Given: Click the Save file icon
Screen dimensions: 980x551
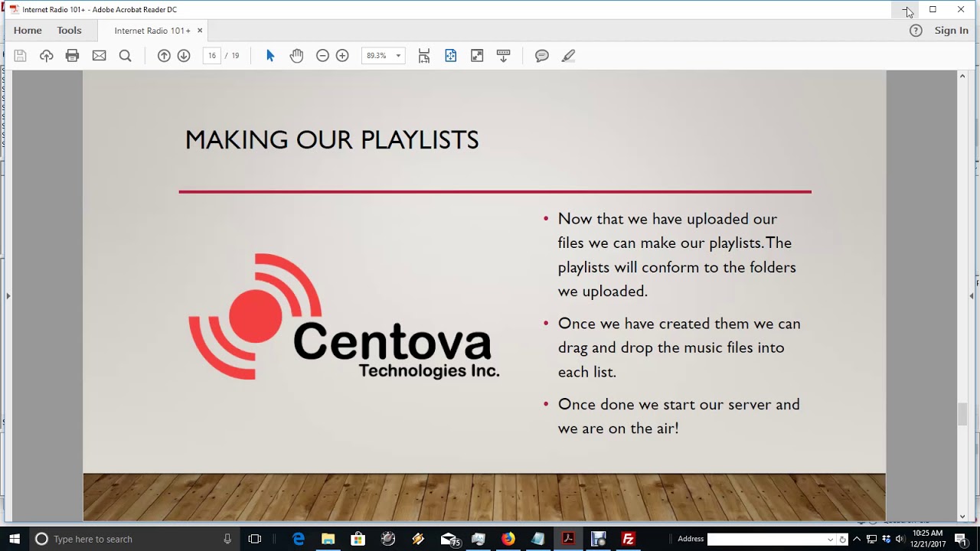Looking at the screenshot, I should coord(21,56).
